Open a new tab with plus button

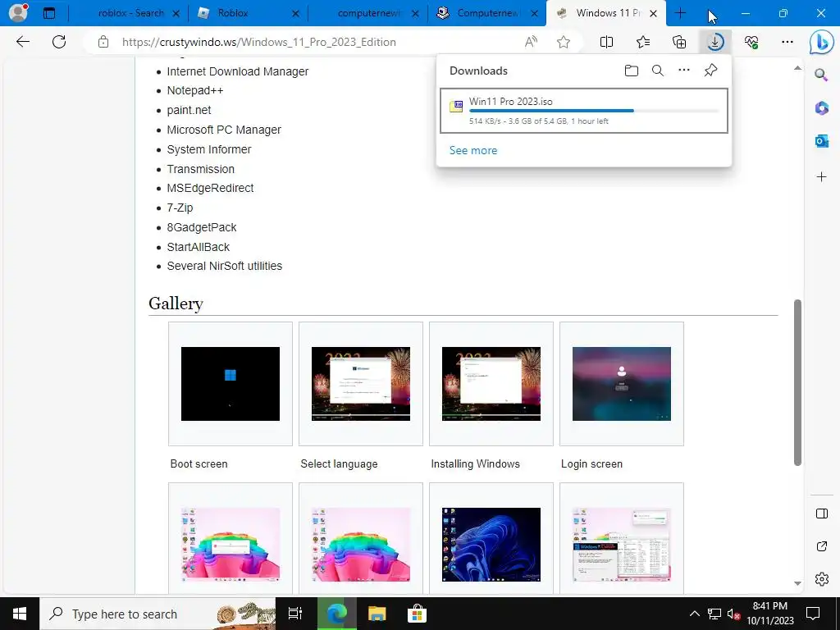(680, 13)
